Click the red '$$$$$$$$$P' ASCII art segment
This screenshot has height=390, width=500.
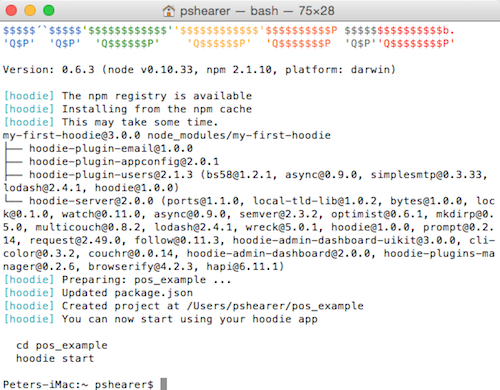pyautogui.click(x=301, y=31)
